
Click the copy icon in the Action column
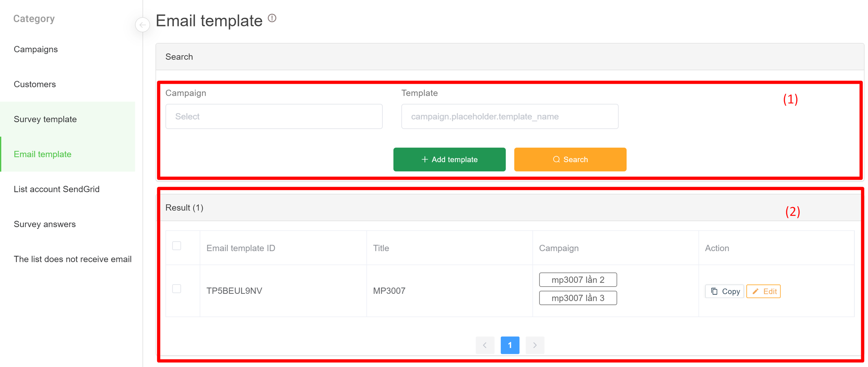click(714, 291)
